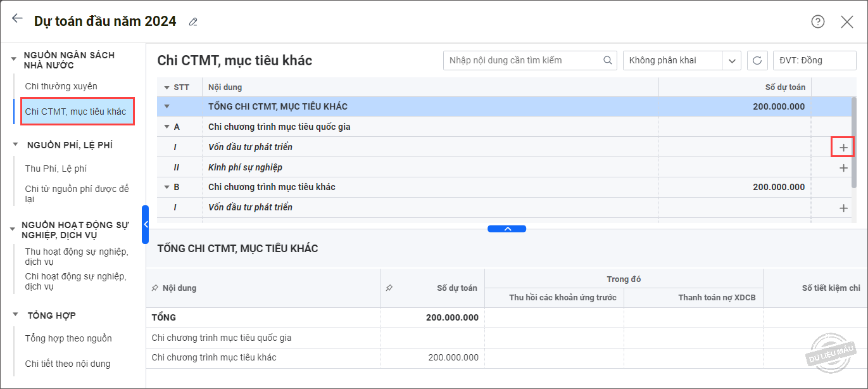Click the back arrow icon

[x=17, y=19]
